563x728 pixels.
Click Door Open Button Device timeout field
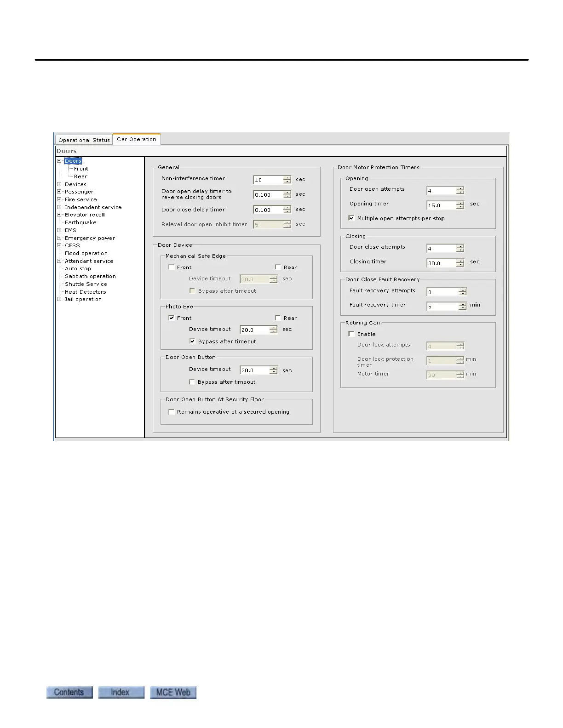tap(255, 370)
